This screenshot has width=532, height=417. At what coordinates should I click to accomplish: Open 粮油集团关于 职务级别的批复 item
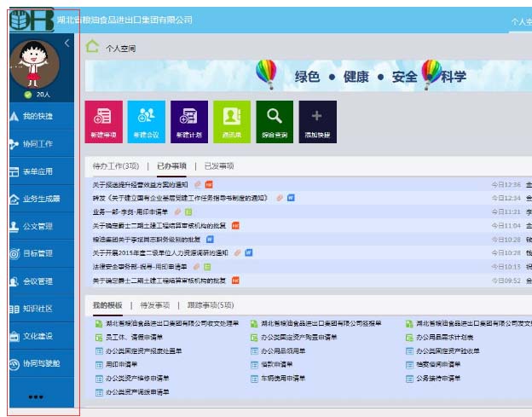pos(147,240)
